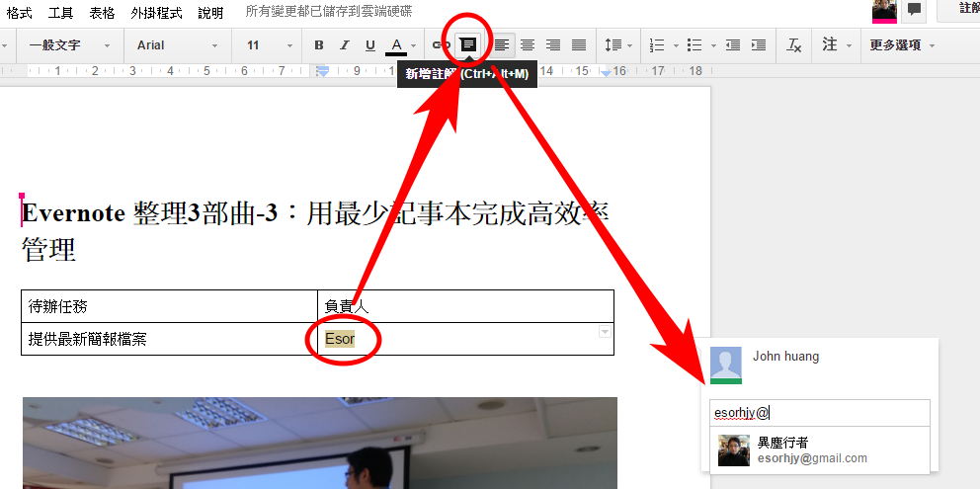Click the Evernote 整理3部曲 document title

coord(315,231)
